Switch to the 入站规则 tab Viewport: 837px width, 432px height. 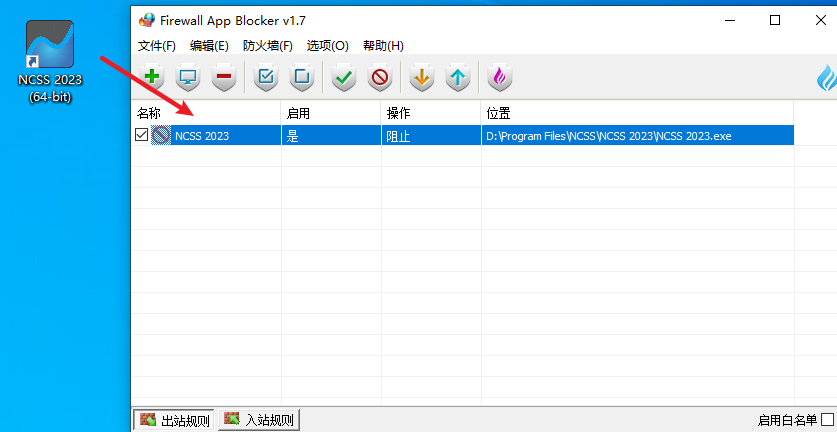(260, 420)
